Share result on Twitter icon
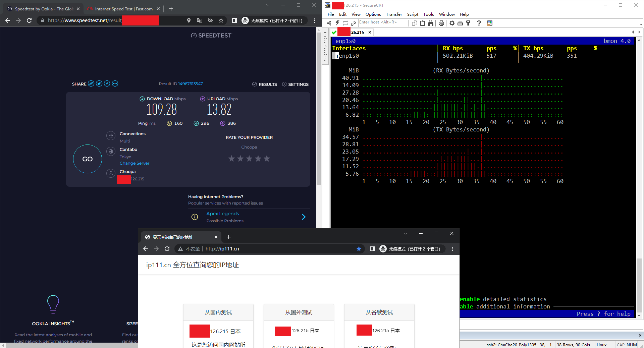The height and width of the screenshot is (348, 644). (x=99, y=84)
